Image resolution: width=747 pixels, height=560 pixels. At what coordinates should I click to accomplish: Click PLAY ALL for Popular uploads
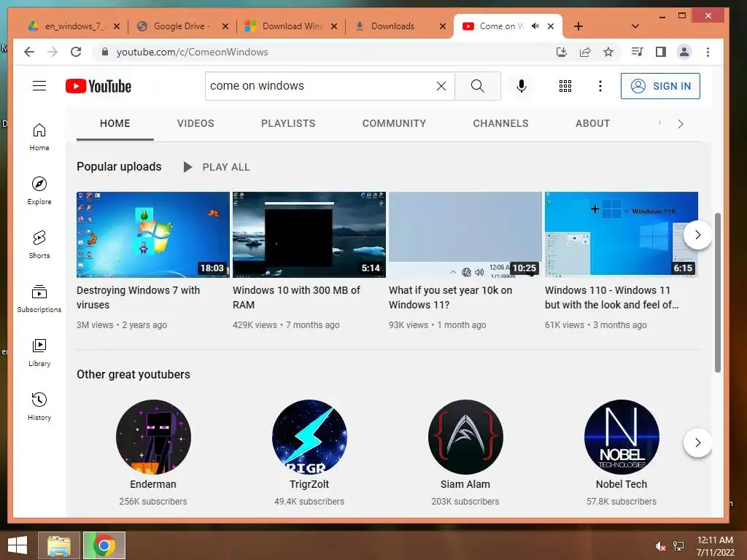217,167
